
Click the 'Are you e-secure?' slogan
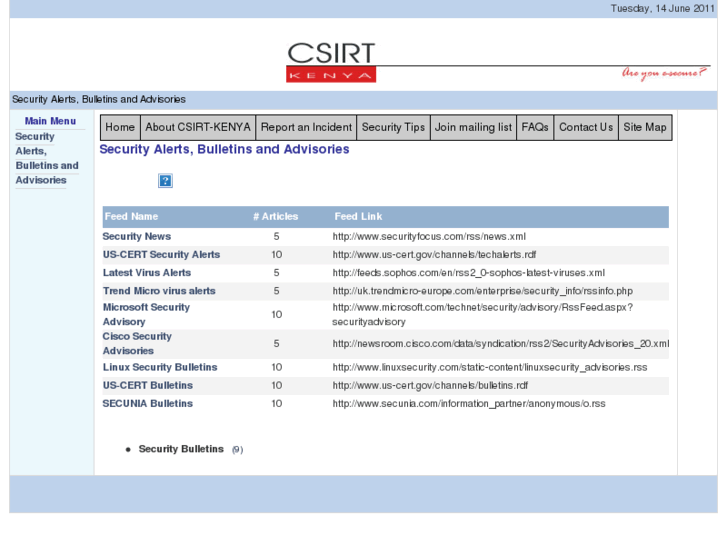pos(664,73)
